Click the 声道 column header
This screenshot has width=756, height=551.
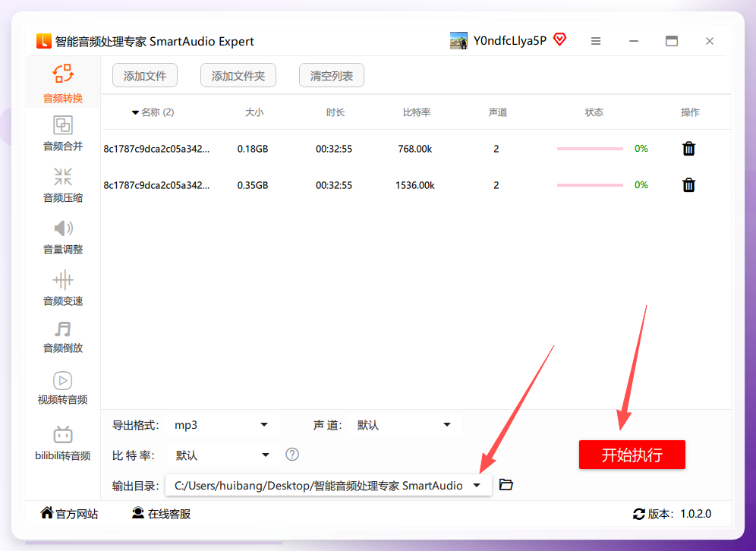coord(498,112)
